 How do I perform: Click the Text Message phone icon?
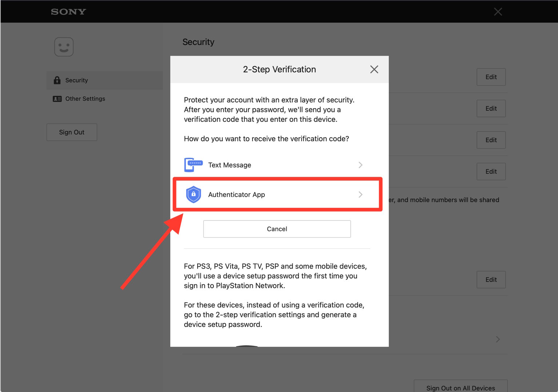tap(193, 165)
